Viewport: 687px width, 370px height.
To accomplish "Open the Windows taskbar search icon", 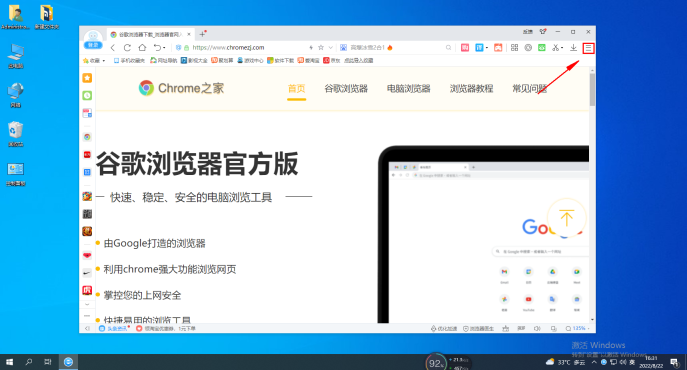I will point(29,362).
